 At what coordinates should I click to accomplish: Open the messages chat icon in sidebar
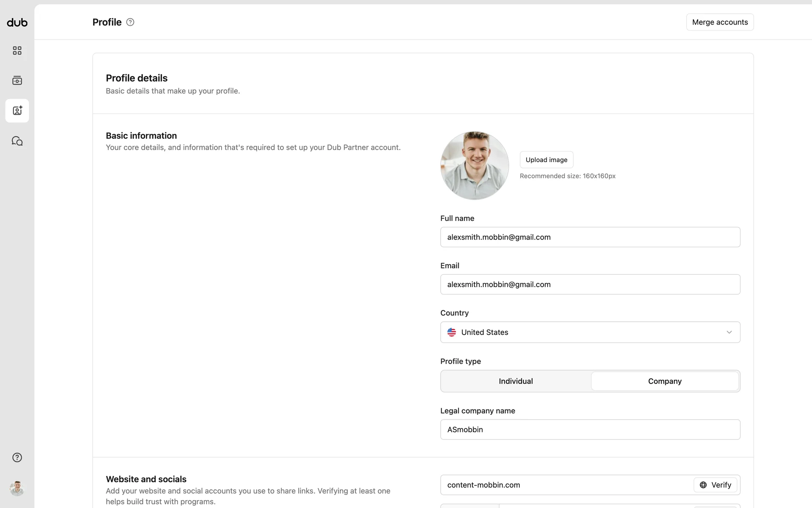point(17,141)
